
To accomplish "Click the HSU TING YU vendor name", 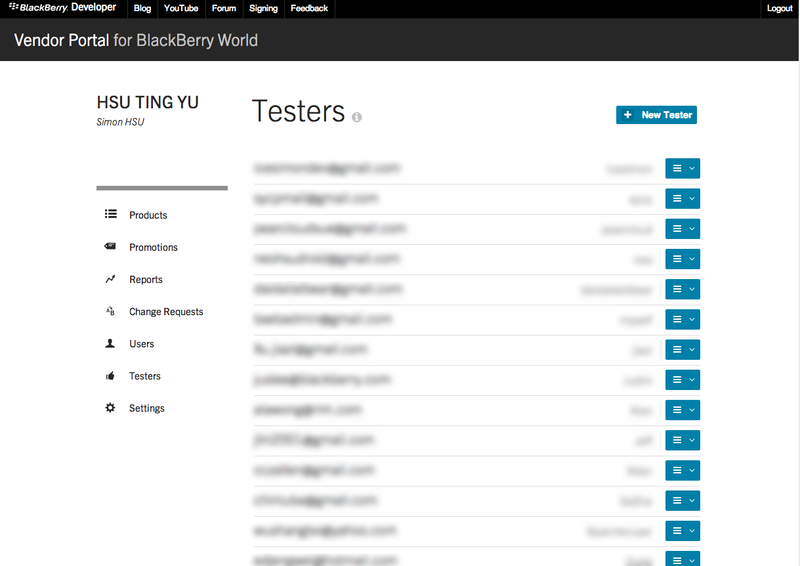I will tap(148, 102).
